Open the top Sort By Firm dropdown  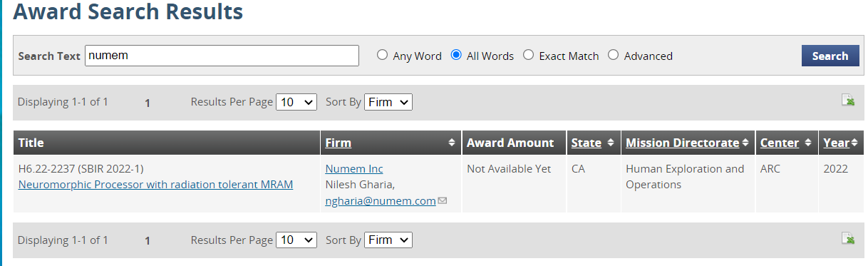[388, 102]
